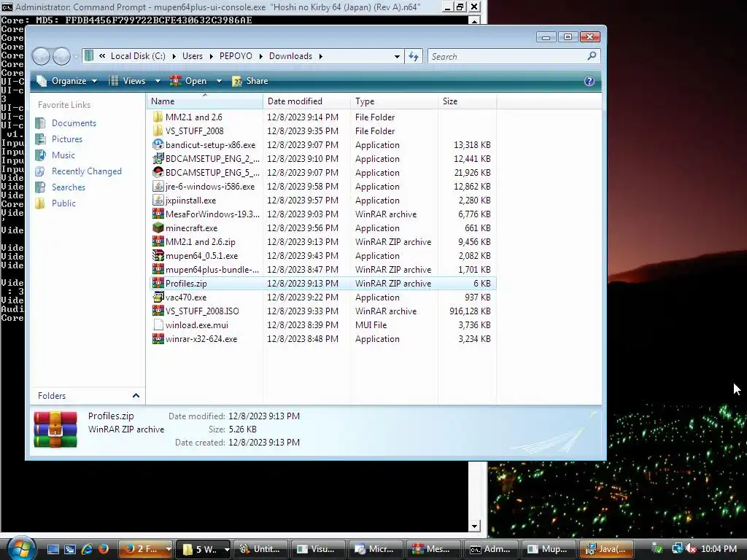The image size is (747, 560).
Task: Click the Users breadcrumb segment
Action: click(x=193, y=56)
